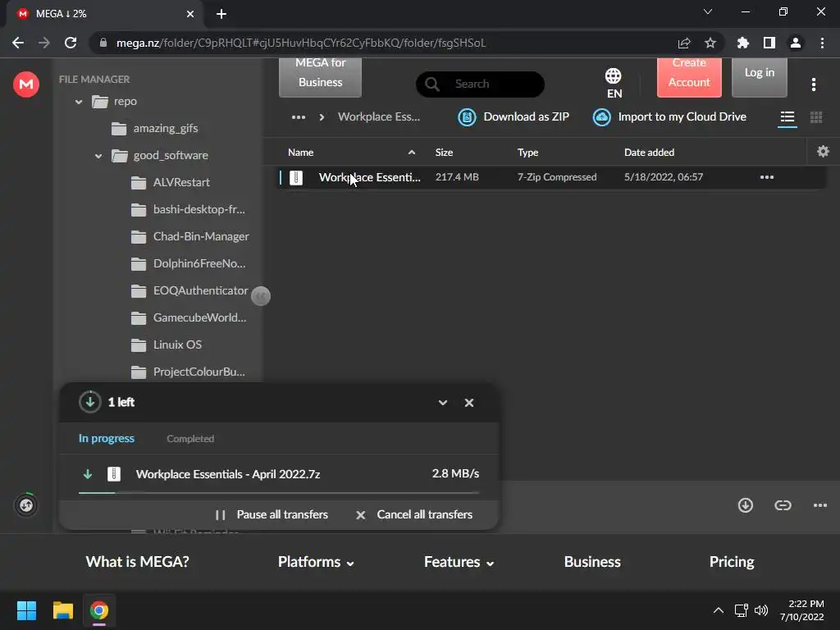
Task: Expand the Features menu
Action: [x=459, y=561]
